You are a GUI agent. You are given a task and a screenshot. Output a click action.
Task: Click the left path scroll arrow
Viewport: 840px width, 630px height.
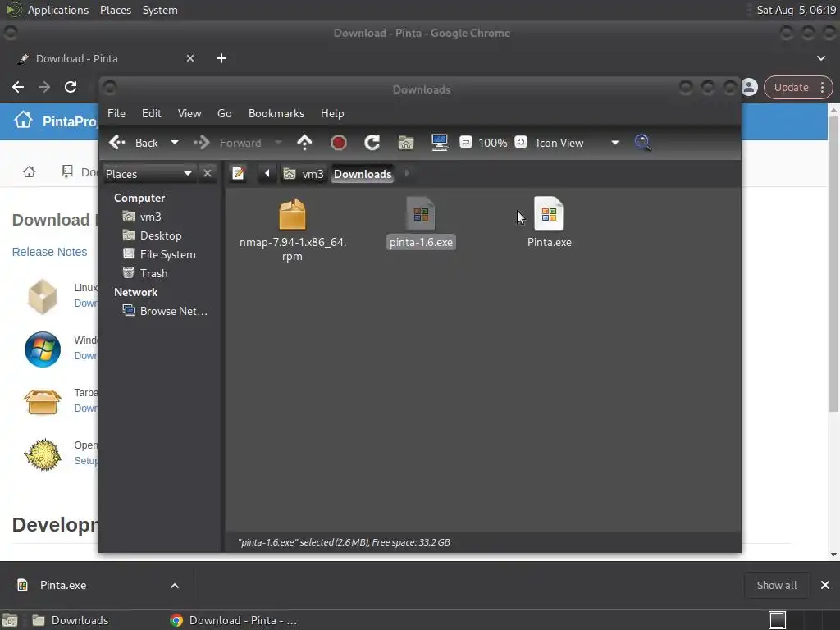click(267, 174)
